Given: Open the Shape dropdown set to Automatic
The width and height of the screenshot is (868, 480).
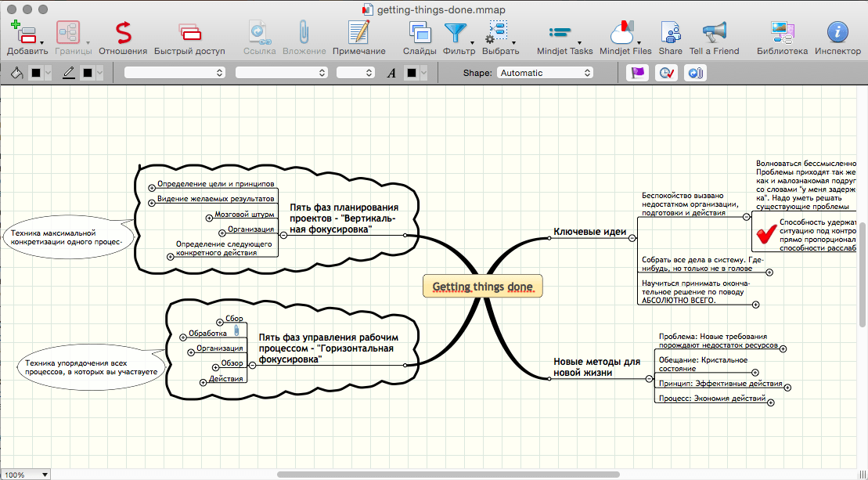Looking at the screenshot, I should 546,73.
